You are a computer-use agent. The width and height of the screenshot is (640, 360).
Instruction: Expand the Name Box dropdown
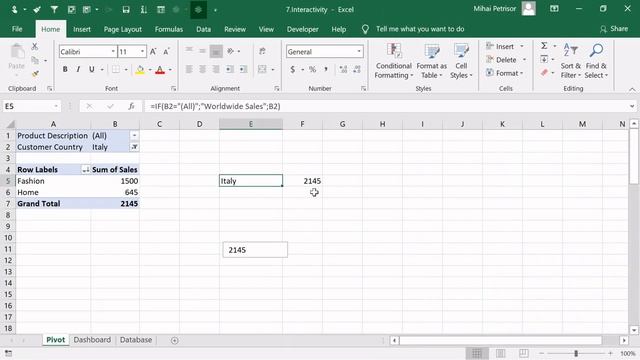pos(56,107)
